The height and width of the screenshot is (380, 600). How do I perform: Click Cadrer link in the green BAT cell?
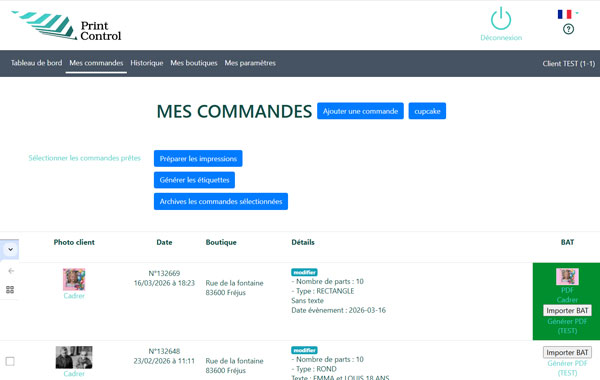567,300
